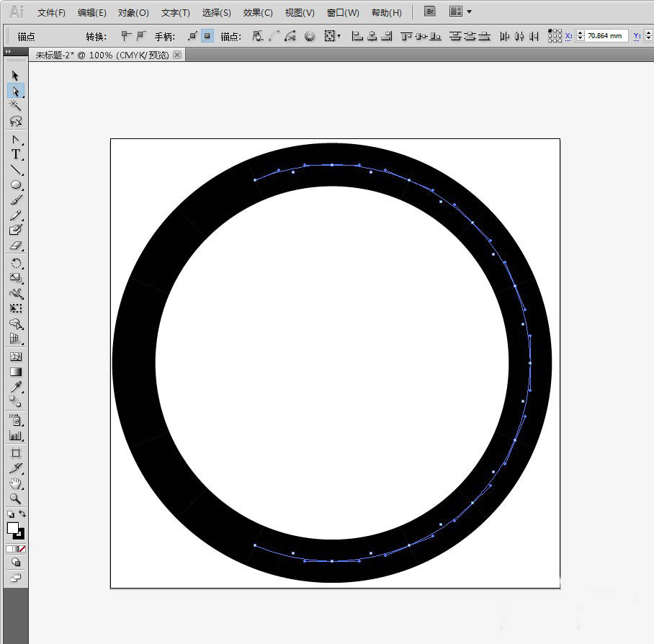Open the 文件(F) menu

(x=51, y=12)
